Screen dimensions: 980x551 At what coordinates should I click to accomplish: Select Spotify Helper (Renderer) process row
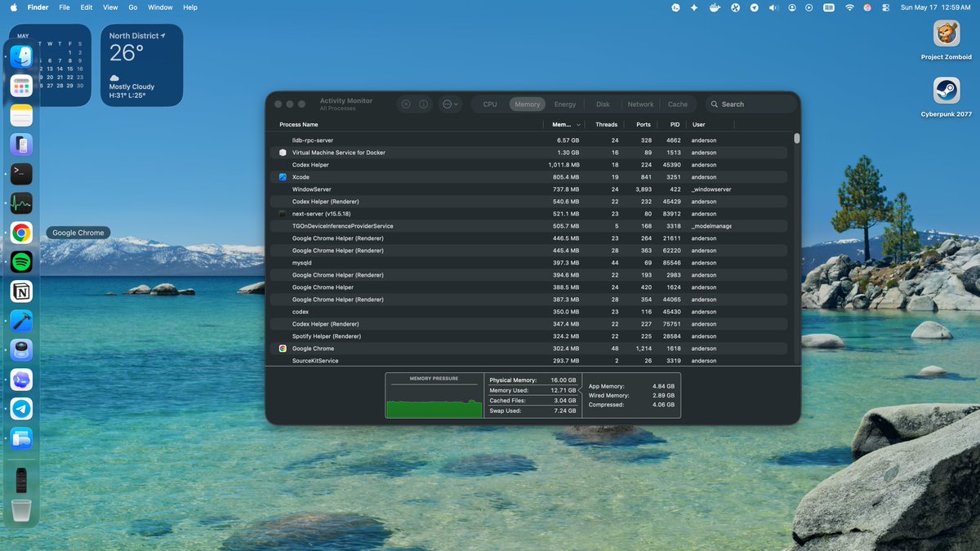pyautogui.click(x=531, y=336)
